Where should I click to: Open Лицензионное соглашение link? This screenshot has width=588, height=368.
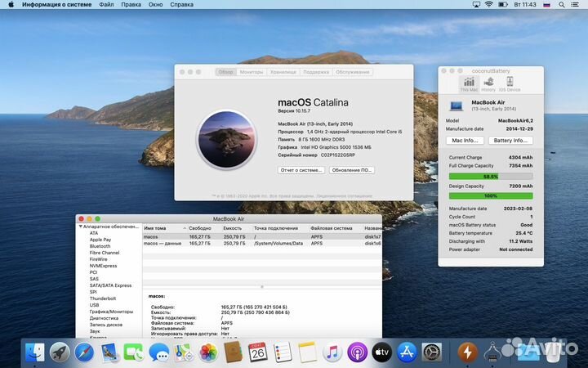point(345,196)
